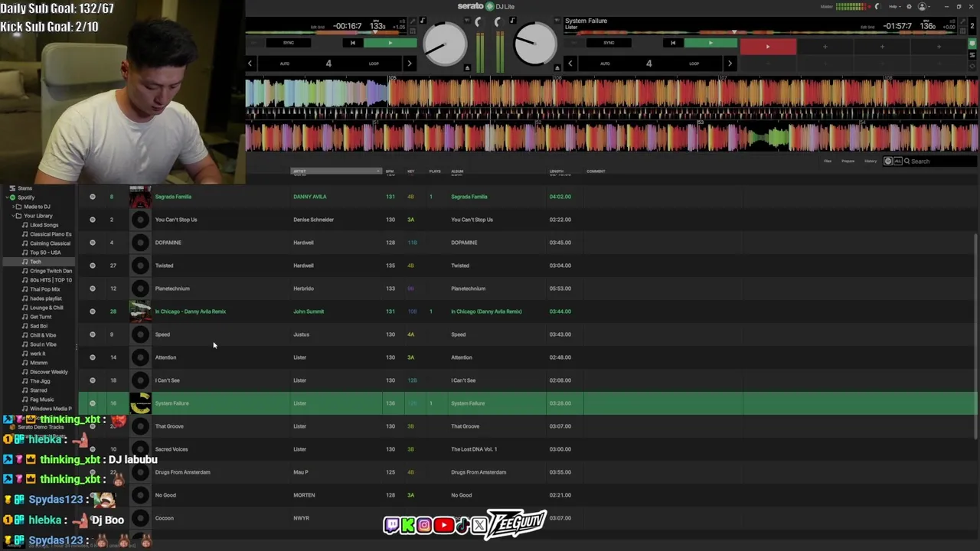Play the right deck
Viewport: 980px width, 551px height.
(x=710, y=43)
